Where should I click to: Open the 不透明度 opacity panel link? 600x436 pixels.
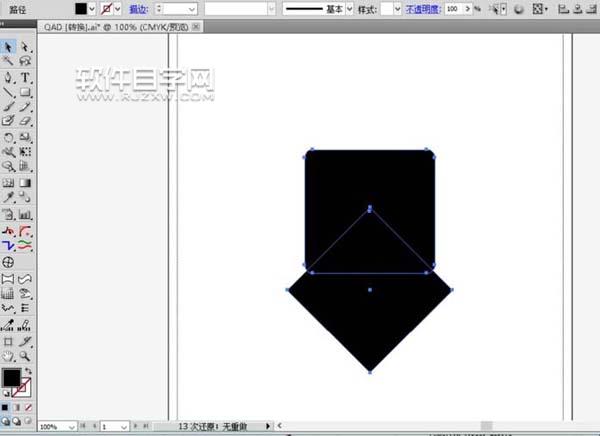[x=421, y=8]
